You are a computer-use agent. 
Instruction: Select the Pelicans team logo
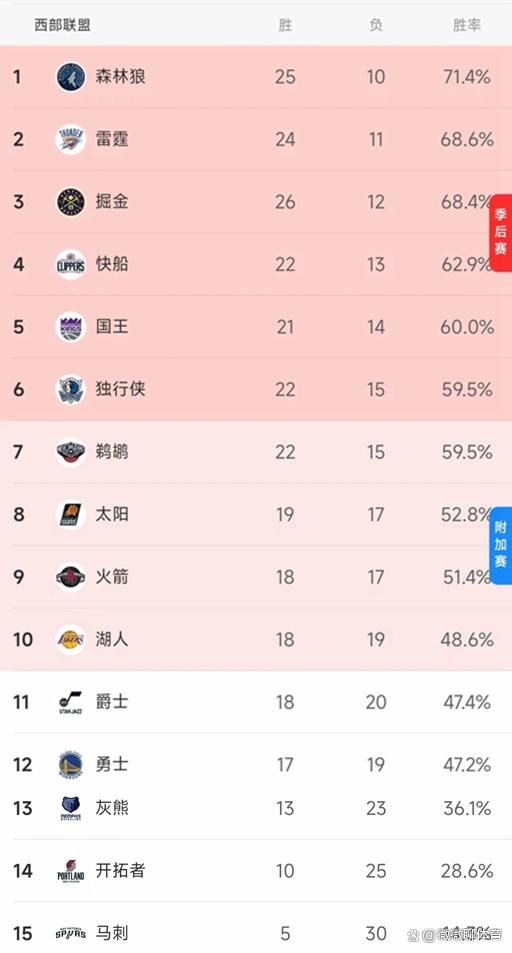(x=71, y=452)
